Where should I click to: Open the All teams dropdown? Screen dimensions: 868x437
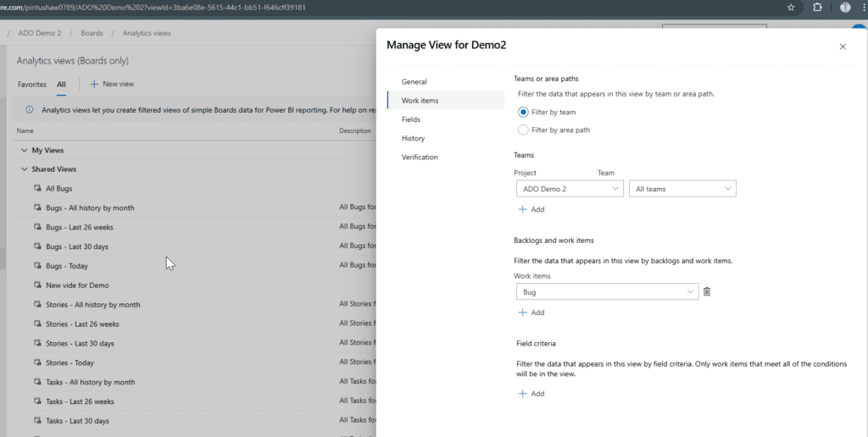(682, 189)
